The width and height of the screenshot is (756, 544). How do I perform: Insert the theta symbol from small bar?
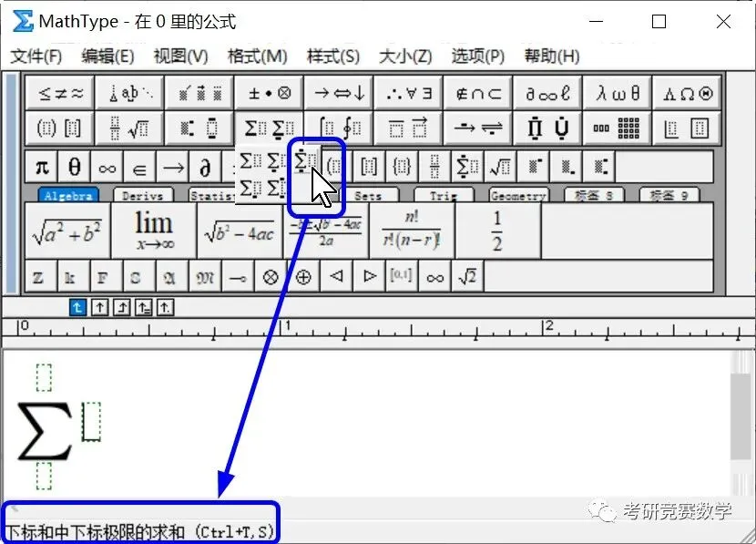[75, 167]
